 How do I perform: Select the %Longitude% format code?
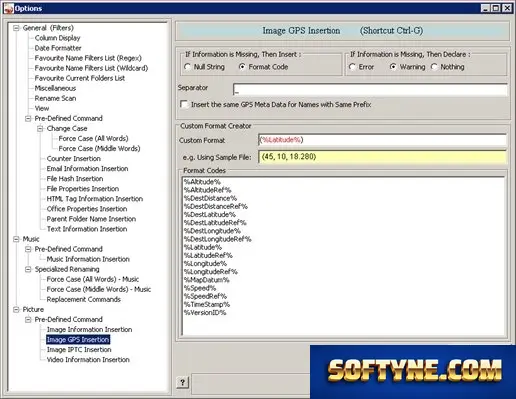coord(205,263)
